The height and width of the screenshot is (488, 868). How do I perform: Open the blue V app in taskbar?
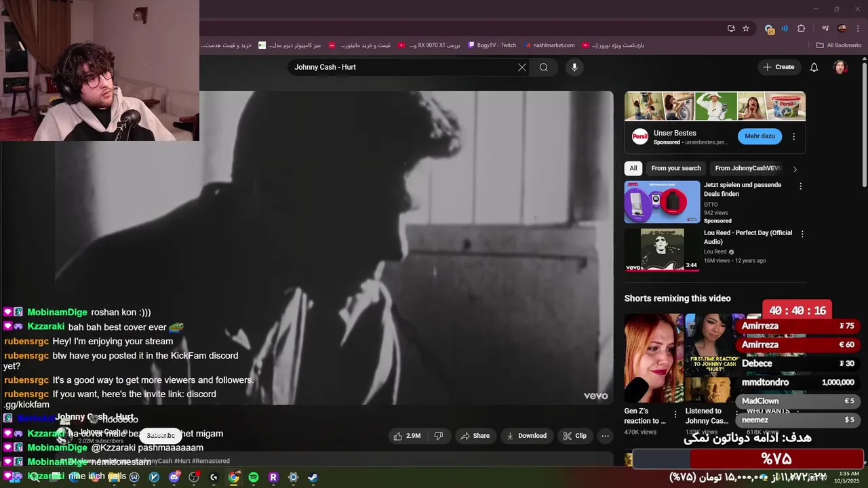[155, 477]
